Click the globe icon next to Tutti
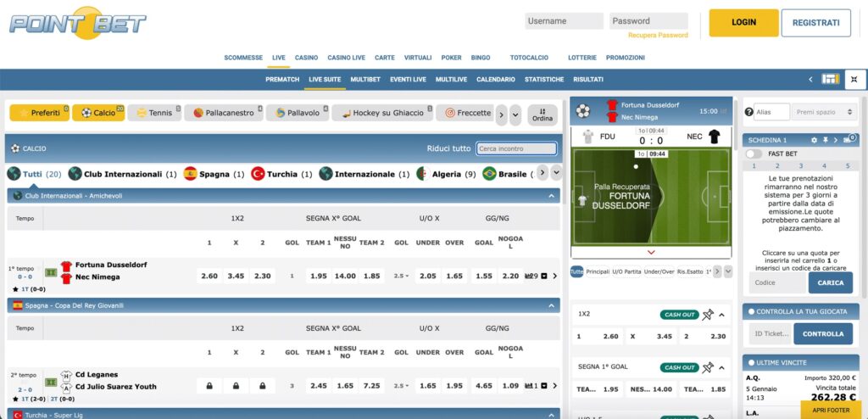Image resolution: width=868 pixels, height=419 pixels. 14,174
